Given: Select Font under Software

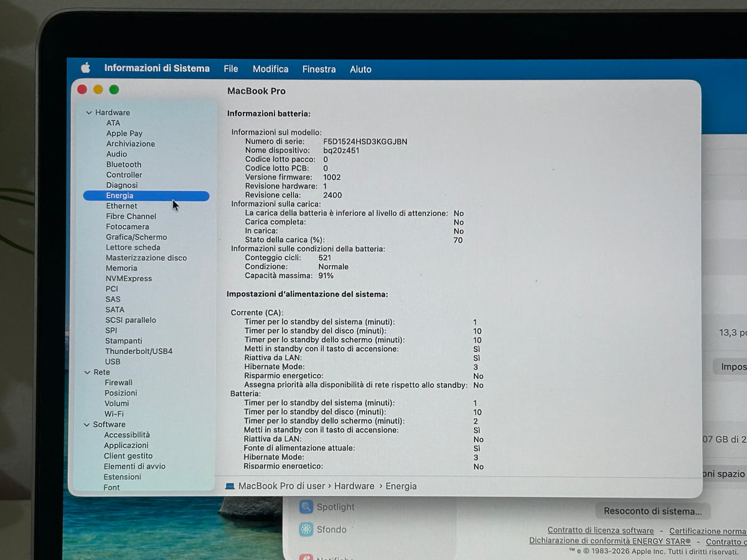Looking at the screenshot, I should (x=111, y=488).
